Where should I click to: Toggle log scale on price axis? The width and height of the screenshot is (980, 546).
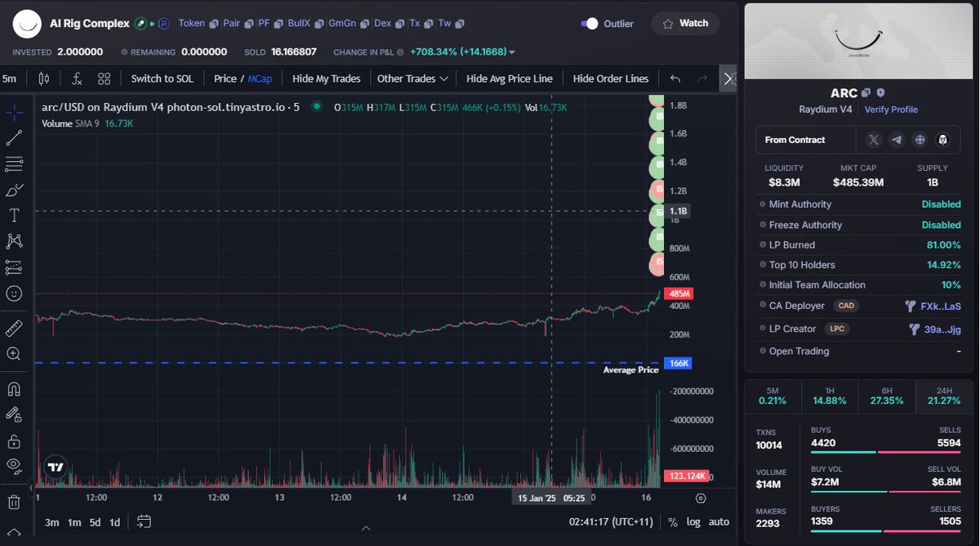693,522
